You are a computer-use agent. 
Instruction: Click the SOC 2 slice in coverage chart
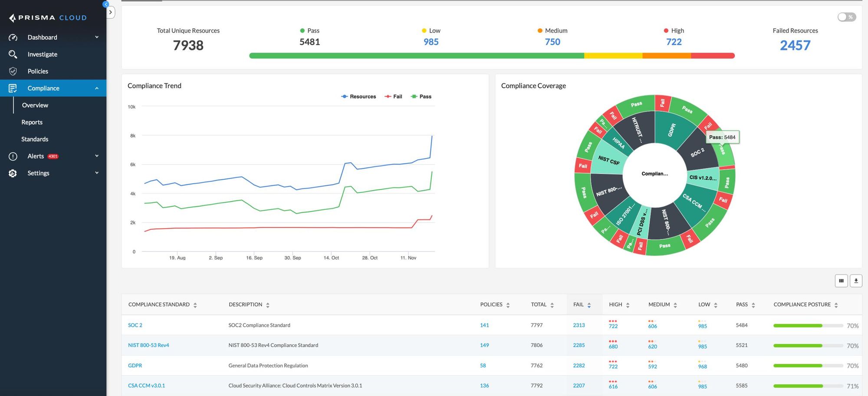point(697,152)
